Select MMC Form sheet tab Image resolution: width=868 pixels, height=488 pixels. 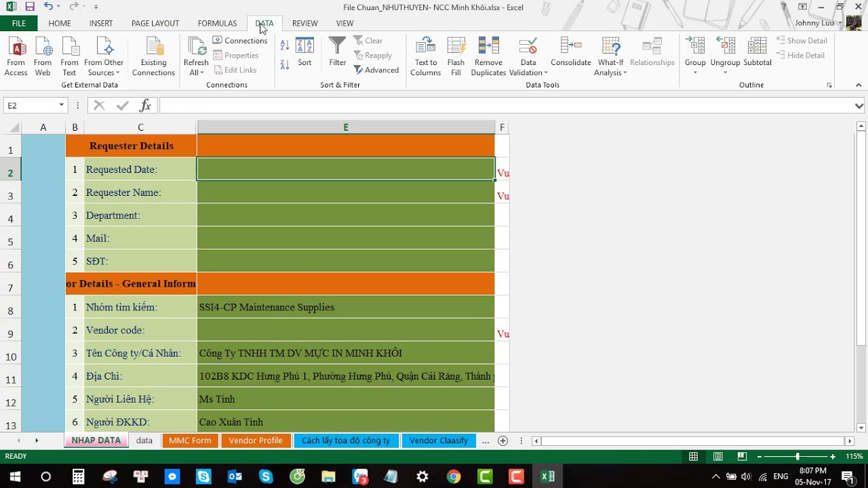(x=190, y=441)
